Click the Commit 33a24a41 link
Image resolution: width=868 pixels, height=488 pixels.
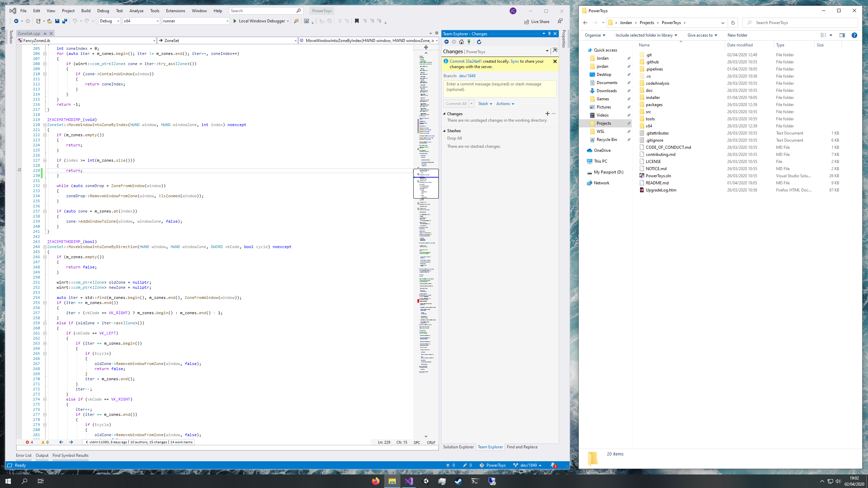click(466, 61)
